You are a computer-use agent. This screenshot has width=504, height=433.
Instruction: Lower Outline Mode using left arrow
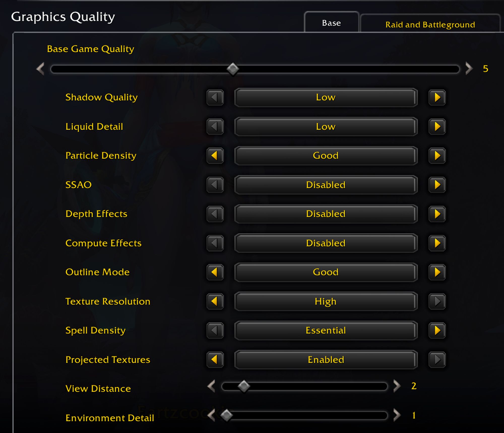click(x=215, y=272)
